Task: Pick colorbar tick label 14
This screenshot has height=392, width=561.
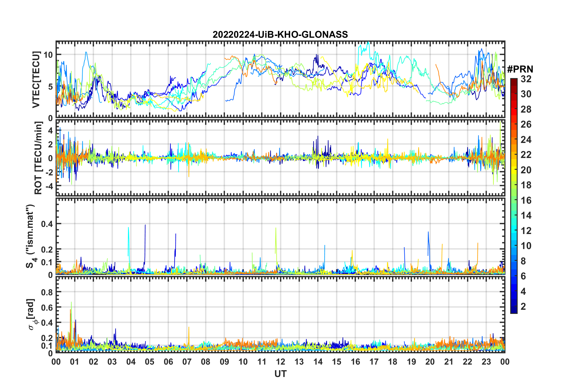Action: point(526,215)
